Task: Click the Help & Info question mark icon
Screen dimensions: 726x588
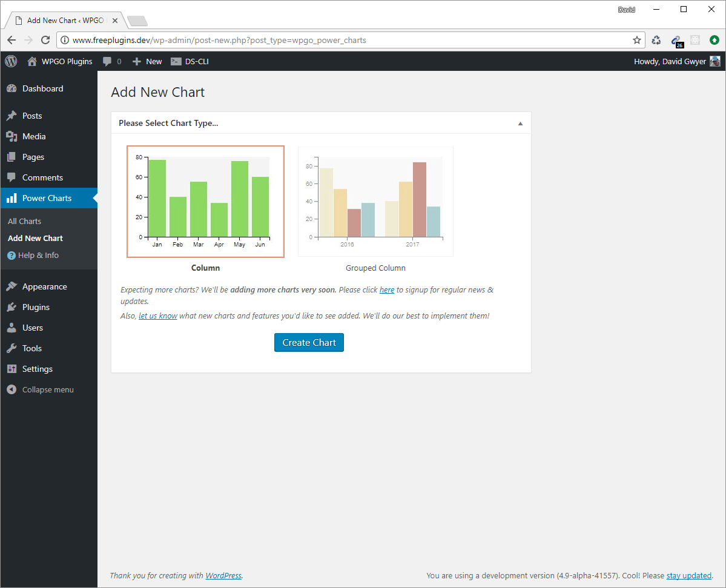Action: click(12, 256)
